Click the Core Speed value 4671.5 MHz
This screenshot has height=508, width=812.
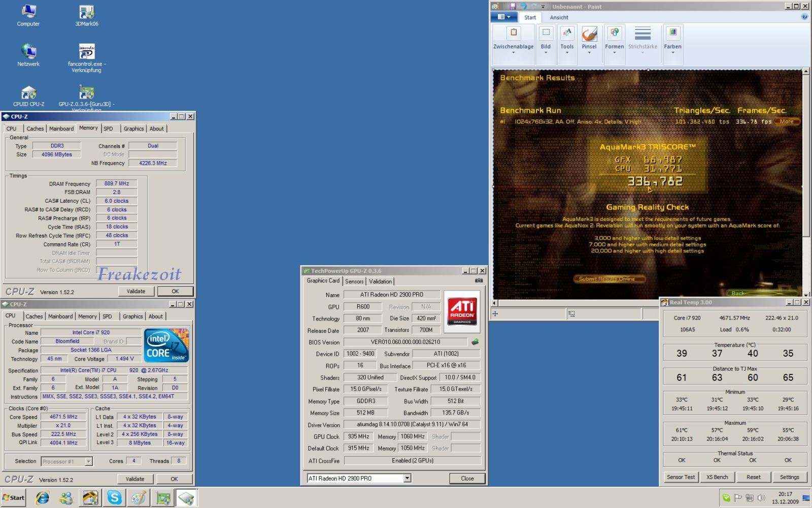63,417
